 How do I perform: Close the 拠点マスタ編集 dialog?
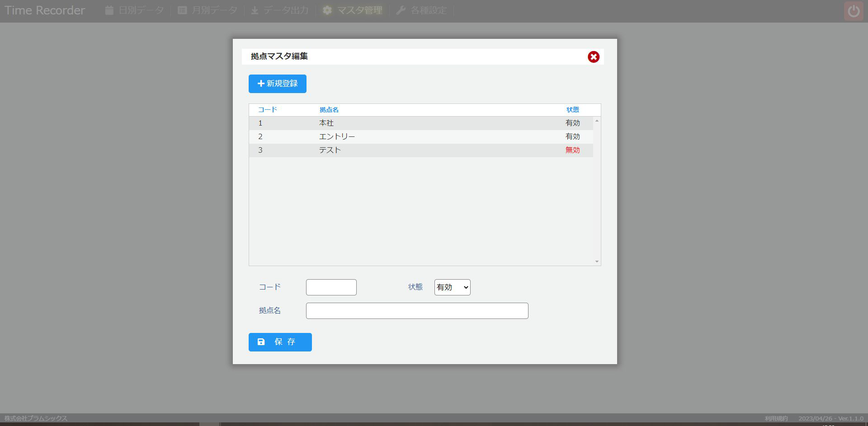[x=593, y=57]
